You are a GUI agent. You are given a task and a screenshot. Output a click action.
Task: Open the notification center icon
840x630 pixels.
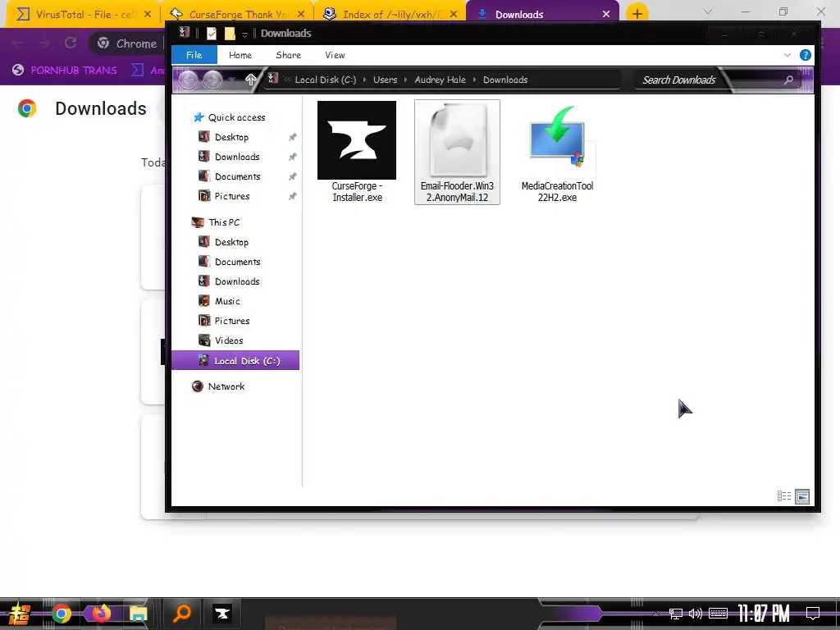[x=813, y=614]
